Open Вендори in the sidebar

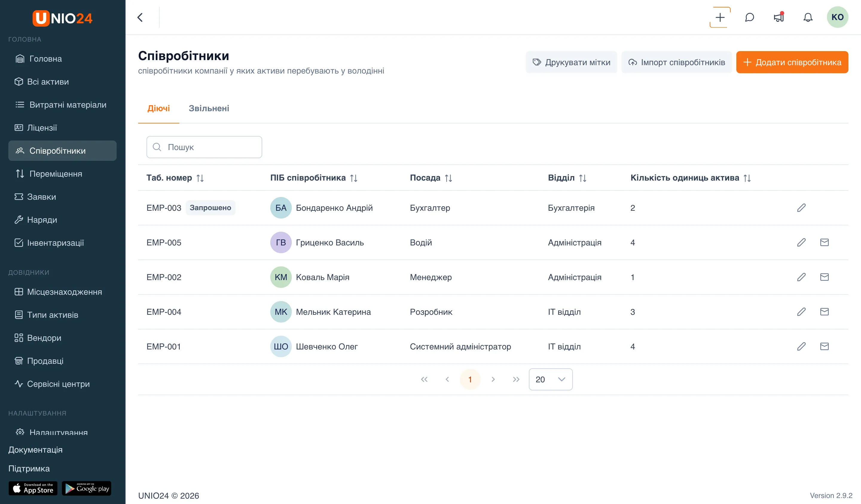62,338
